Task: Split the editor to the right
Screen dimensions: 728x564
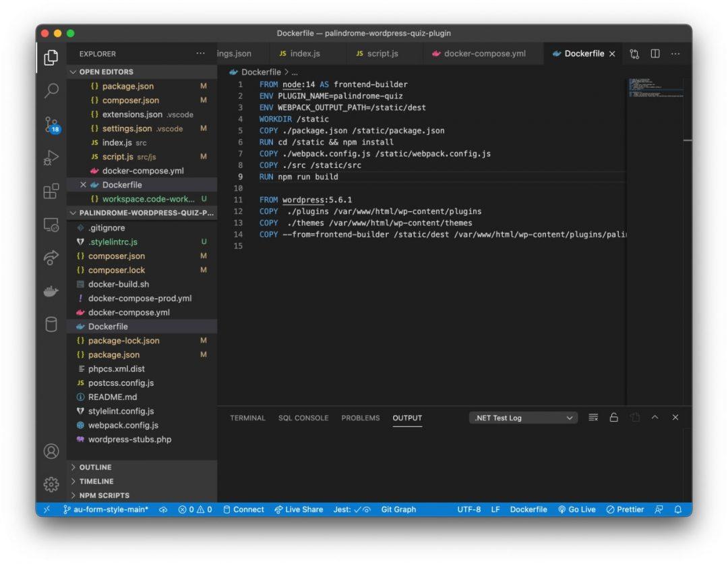Action: point(655,54)
